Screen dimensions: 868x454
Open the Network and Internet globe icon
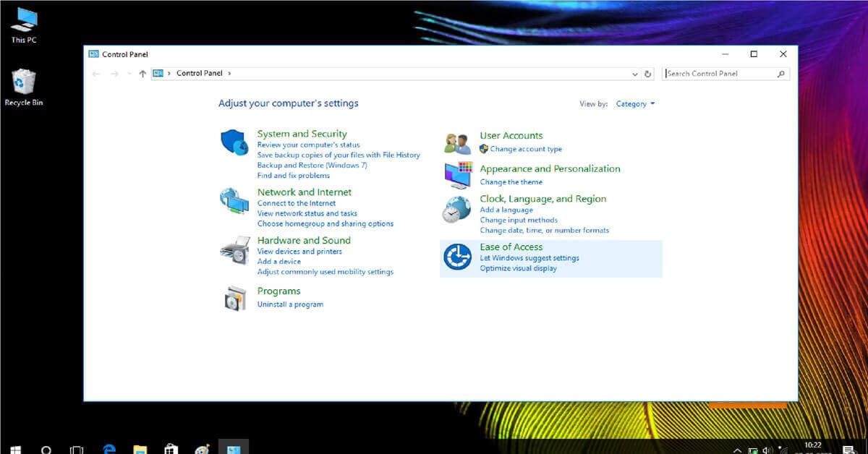click(234, 200)
